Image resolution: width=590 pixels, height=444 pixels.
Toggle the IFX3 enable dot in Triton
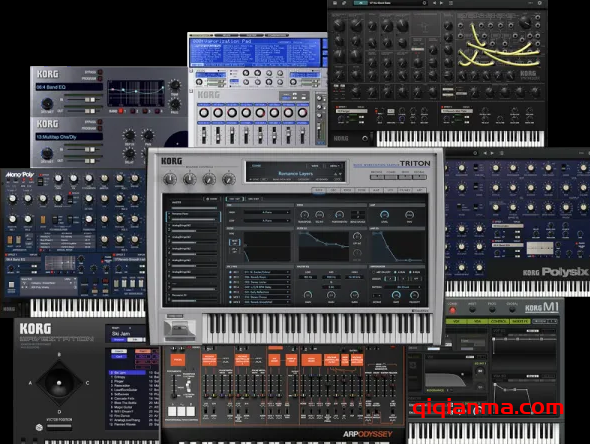coord(230,282)
